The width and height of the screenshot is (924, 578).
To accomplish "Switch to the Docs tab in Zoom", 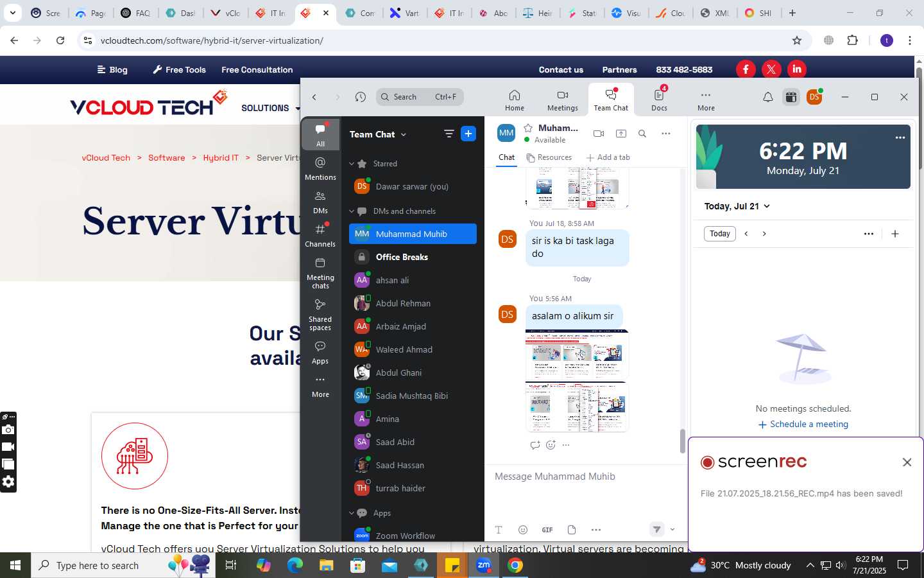I will point(659,100).
